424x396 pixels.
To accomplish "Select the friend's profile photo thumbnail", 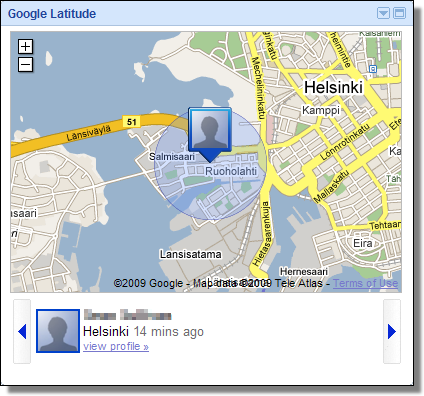I will tap(58, 331).
